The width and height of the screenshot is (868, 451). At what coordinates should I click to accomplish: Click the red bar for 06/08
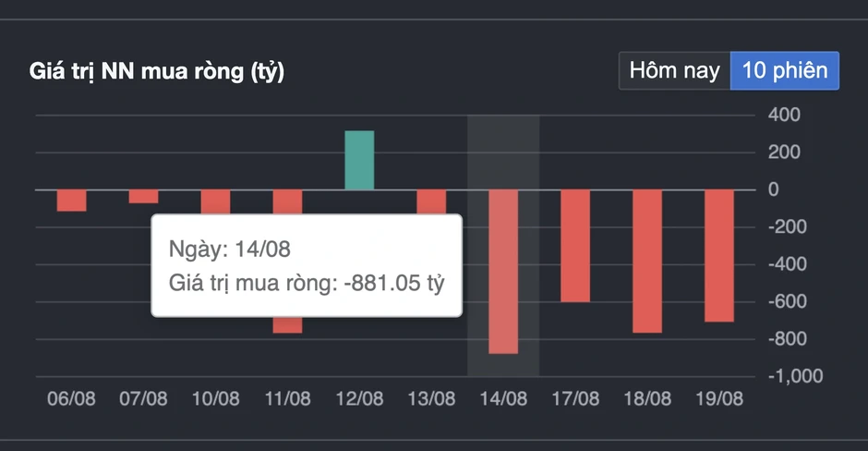coord(71,201)
